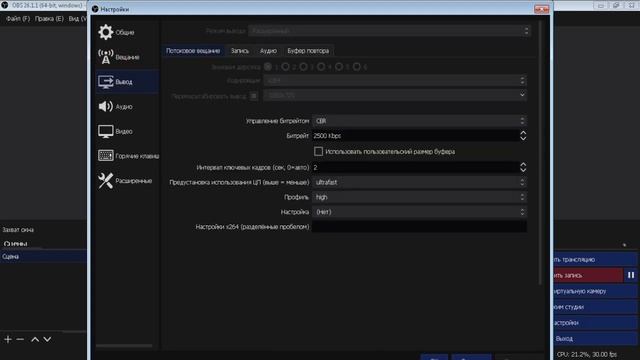The height and width of the screenshot is (360, 640).
Task: Switch to Буфер повтора tab
Action: click(x=308, y=51)
